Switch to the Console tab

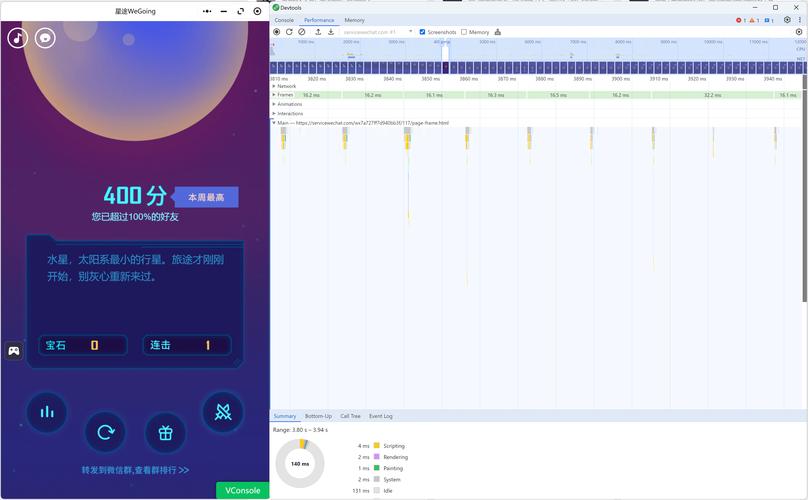[284, 20]
